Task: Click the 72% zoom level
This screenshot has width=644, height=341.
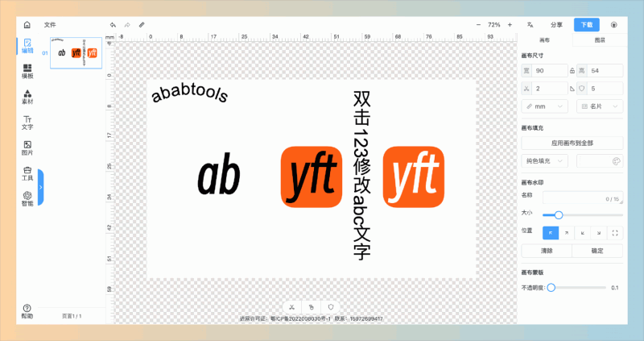Action: 494,25
